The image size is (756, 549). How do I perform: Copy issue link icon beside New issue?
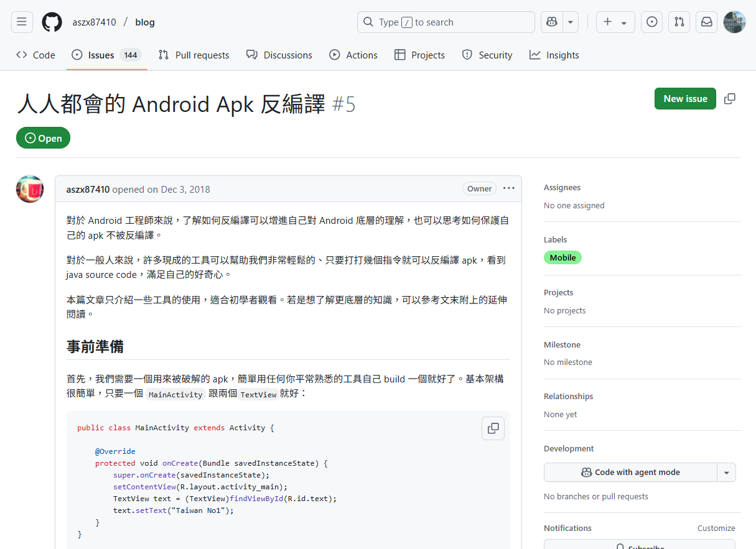730,99
